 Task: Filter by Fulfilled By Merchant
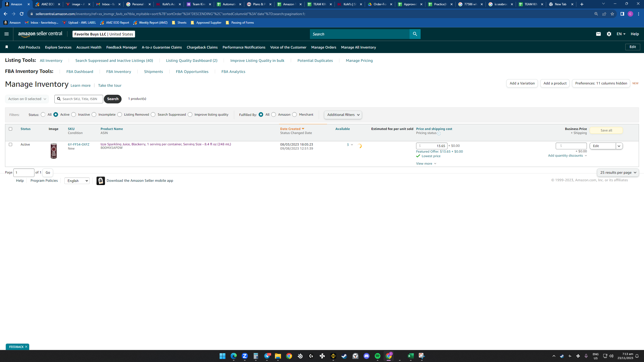click(x=295, y=115)
